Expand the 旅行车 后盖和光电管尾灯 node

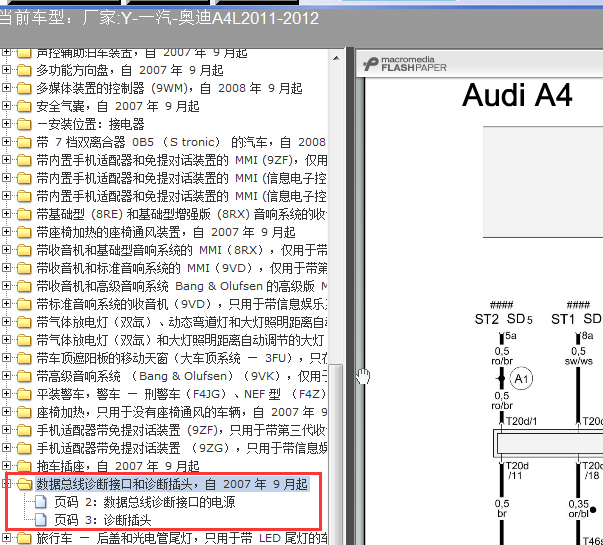[6, 537]
